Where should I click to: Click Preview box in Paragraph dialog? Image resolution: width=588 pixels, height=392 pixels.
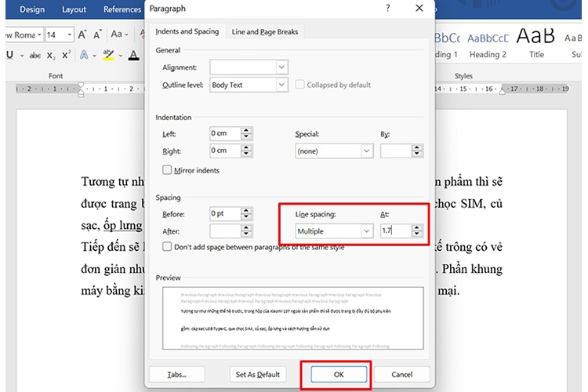click(x=293, y=318)
